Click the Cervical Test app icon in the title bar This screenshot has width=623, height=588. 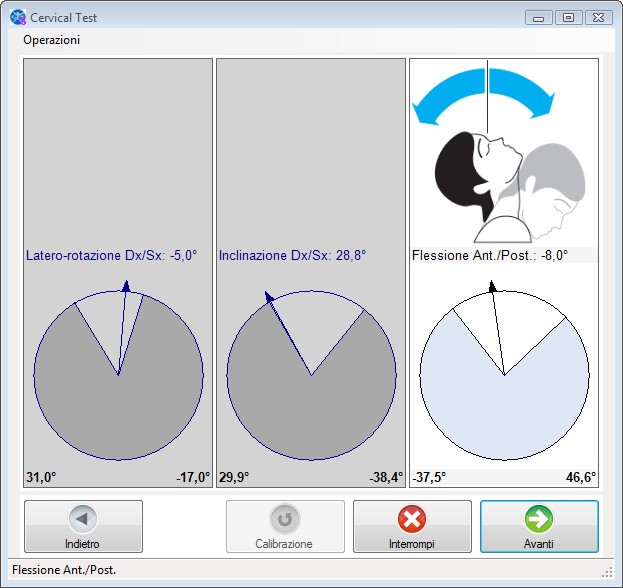[x=18, y=17]
